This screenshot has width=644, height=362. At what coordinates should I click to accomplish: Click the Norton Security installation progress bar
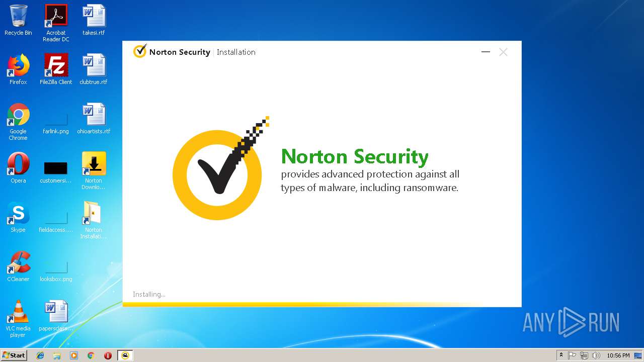[x=322, y=304]
